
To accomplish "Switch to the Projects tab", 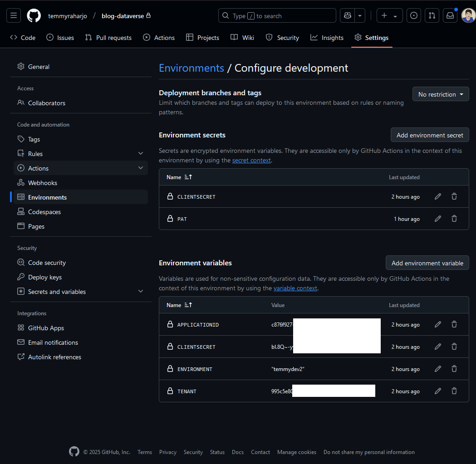I will tap(202, 38).
